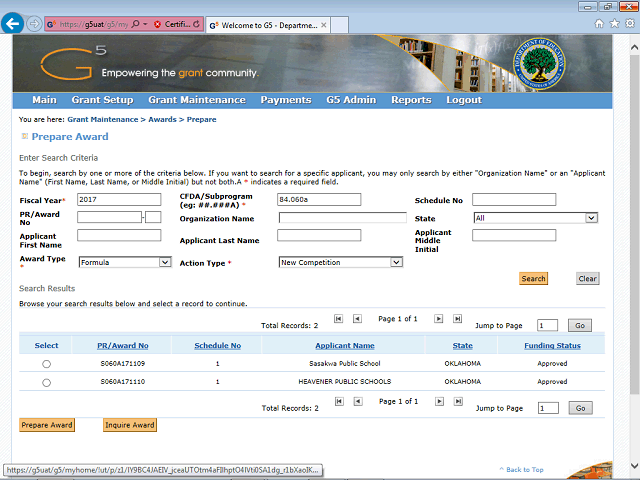The width and height of the screenshot is (640, 480).
Task: Open the Reports menu
Action: coord(411,100)
